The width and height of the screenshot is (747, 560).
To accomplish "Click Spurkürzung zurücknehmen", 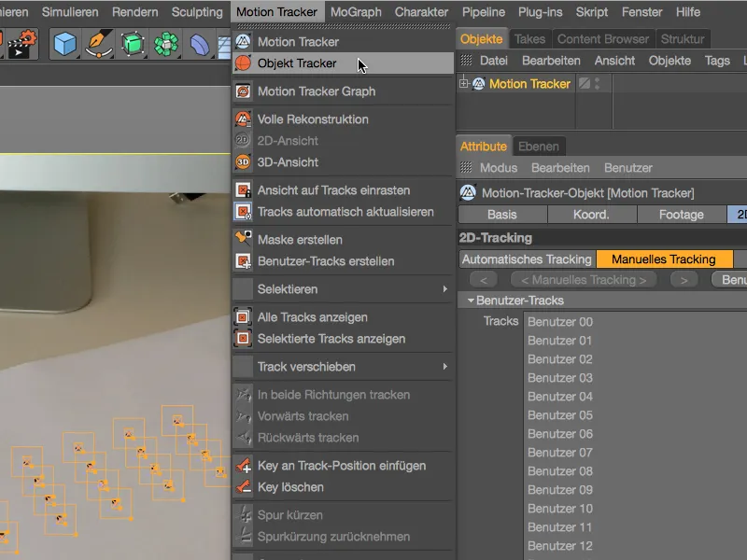I will (343, 537).
